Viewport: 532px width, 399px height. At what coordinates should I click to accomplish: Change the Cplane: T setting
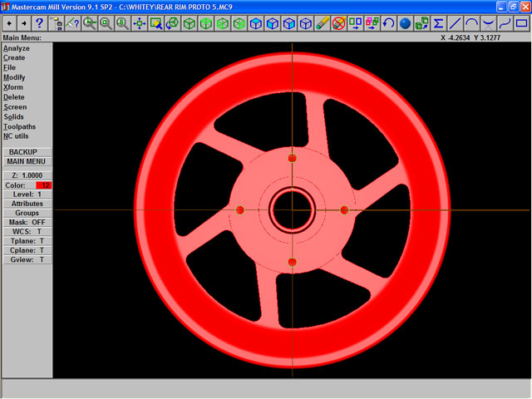tap(27, 250)
